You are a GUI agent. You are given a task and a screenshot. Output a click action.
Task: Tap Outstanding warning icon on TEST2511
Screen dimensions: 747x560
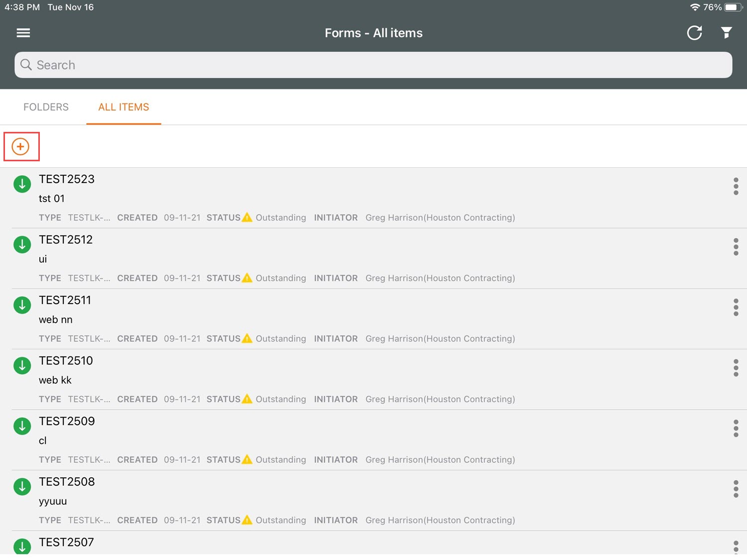[247, 338]
